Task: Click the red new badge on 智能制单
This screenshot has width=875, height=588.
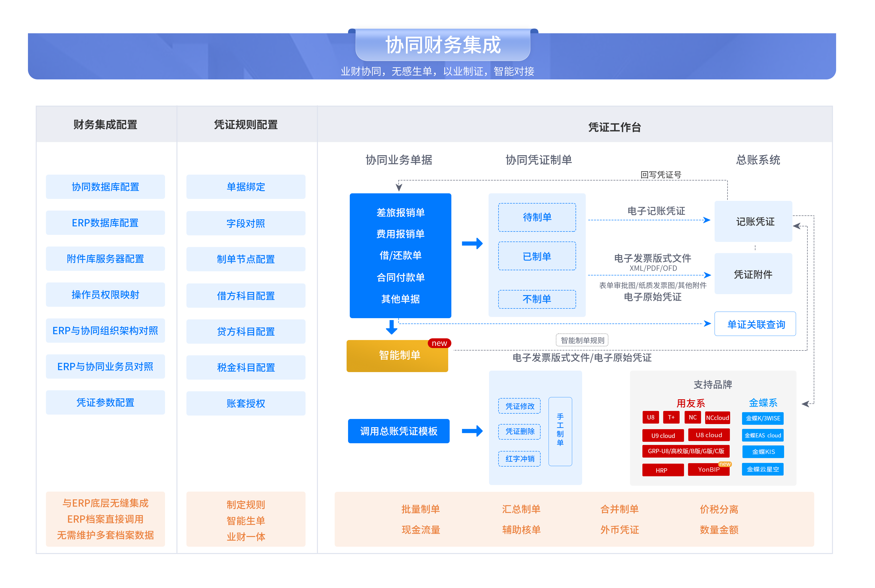Action: tap(439, 343)
